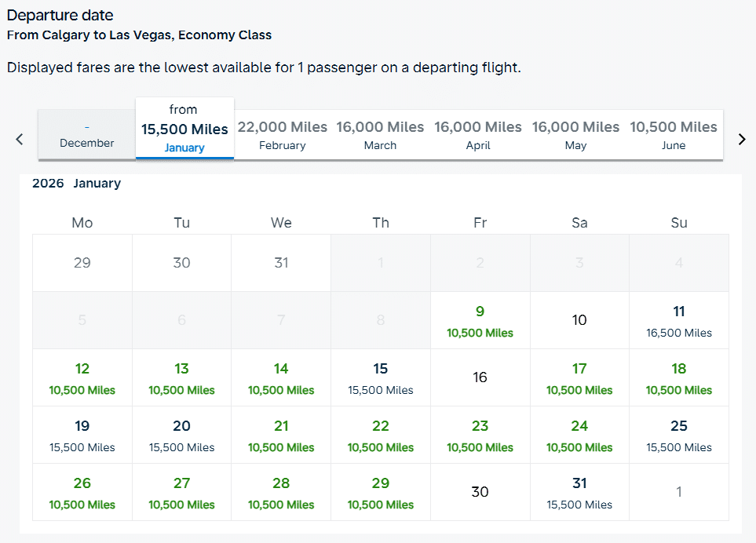
Task: Choose departure date January 15
Action: coord(380,377)
